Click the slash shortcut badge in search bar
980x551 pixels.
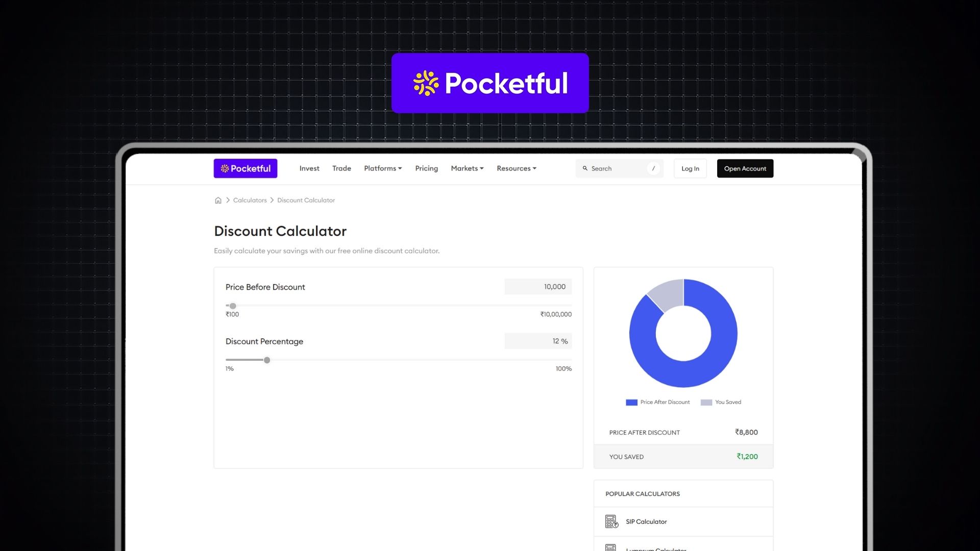point(654,168)
